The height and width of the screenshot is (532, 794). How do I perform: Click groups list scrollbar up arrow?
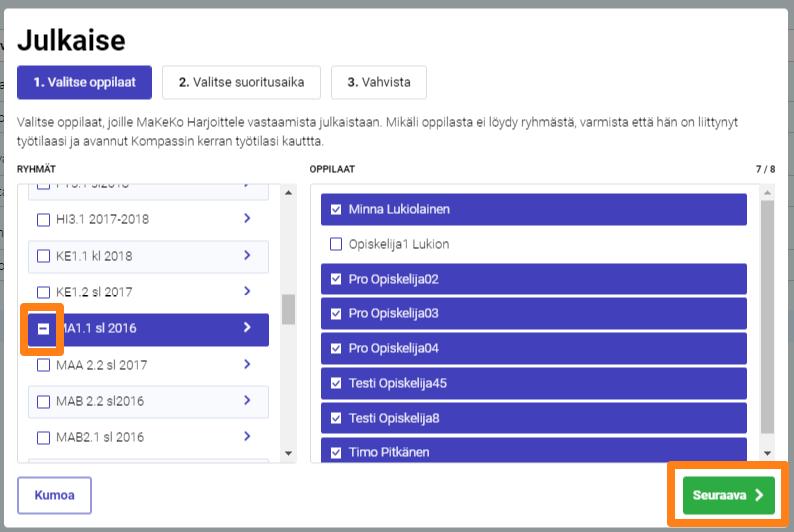(288, 193)
